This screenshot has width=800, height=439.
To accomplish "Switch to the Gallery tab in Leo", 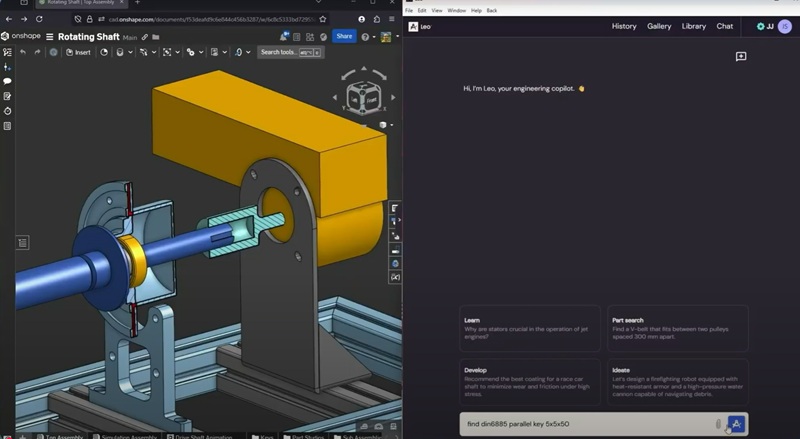I will pos(659,26).
